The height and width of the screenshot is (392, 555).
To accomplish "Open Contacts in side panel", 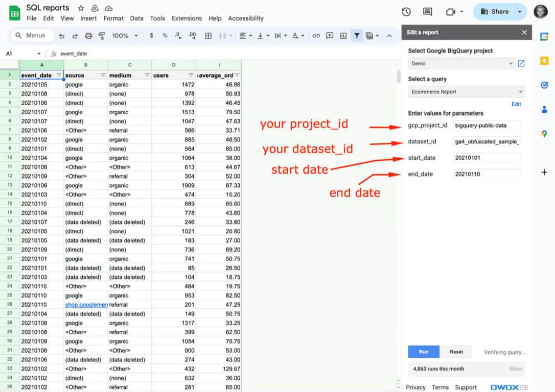I will (x=544, y=110).
